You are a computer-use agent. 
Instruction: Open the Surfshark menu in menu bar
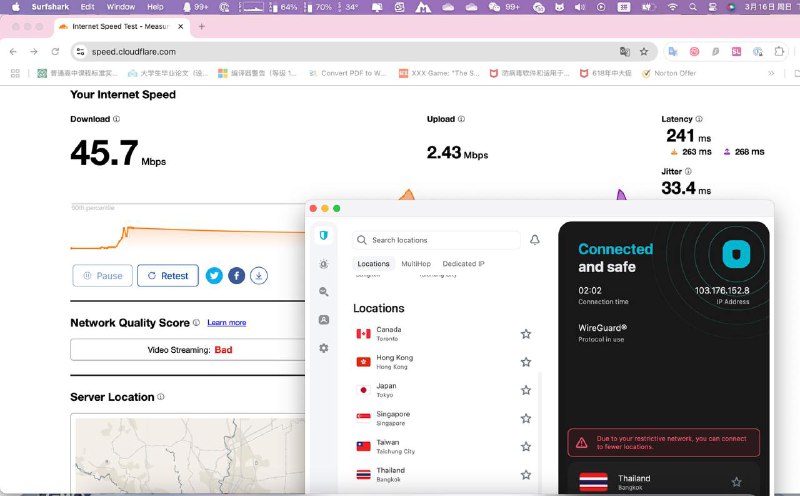coord(50,7)
